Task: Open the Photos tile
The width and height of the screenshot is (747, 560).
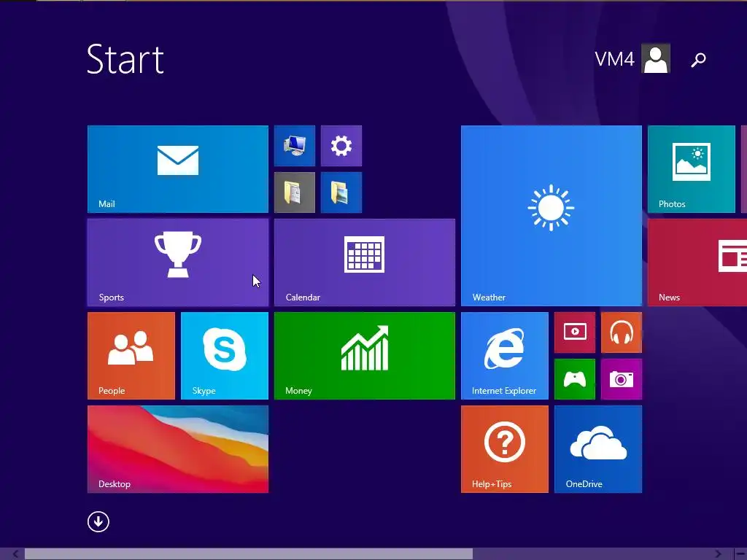Action: pos(692,169)
